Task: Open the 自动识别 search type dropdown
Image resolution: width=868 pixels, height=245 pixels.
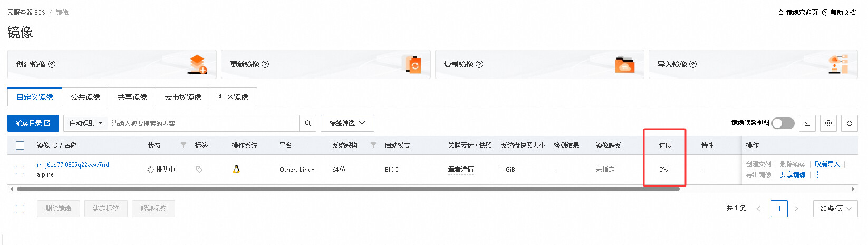Action: [85, 123]
